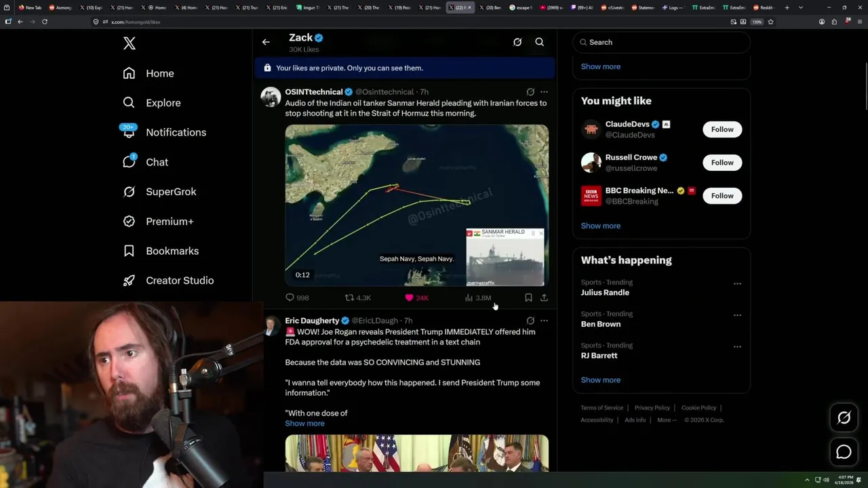Show more suggestions under You might like
This screenshot has width=868, height=488.
point(600,226)
